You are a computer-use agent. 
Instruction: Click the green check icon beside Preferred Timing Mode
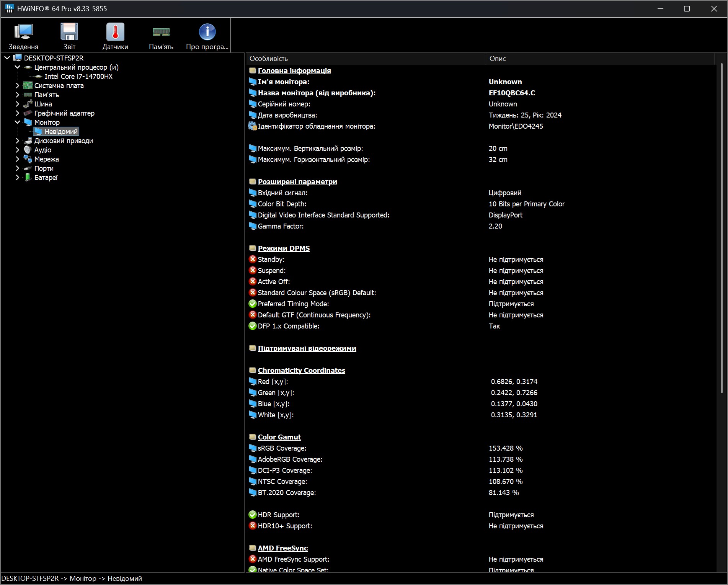point(253,304)
